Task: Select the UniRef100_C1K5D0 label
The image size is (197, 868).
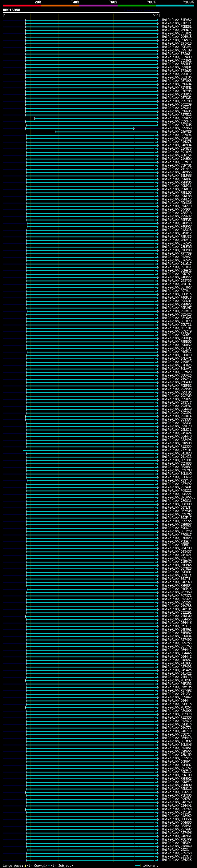Action: [x=177, y=443]
